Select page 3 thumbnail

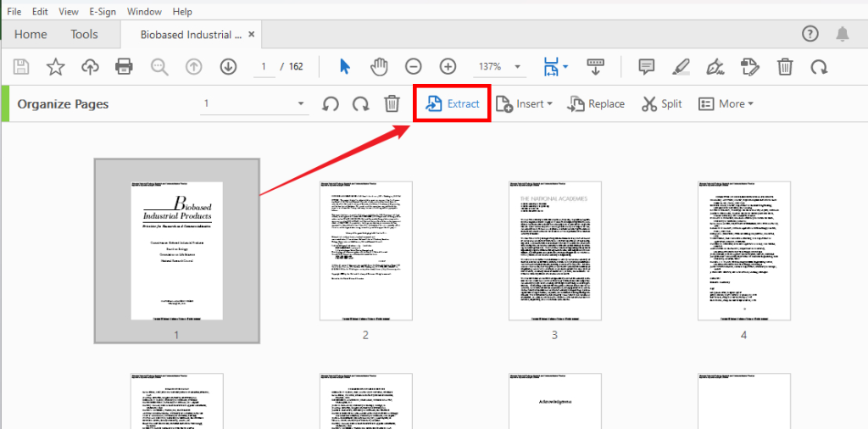[554, 251]
